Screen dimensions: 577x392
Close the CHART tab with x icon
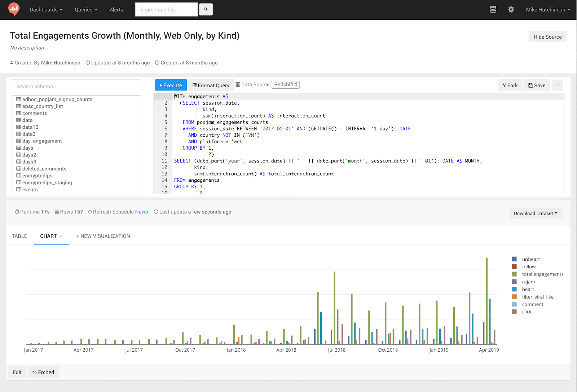click(x=61, y=237)
